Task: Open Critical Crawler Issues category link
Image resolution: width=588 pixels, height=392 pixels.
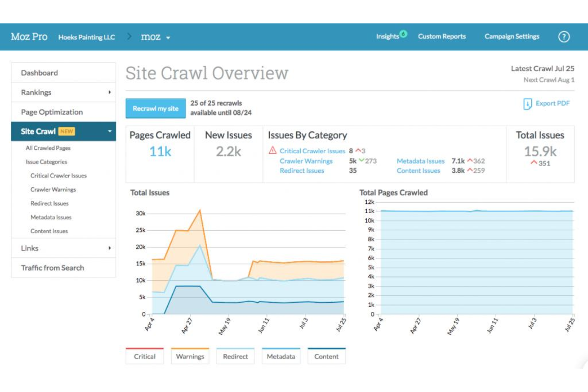Action: 312,151
